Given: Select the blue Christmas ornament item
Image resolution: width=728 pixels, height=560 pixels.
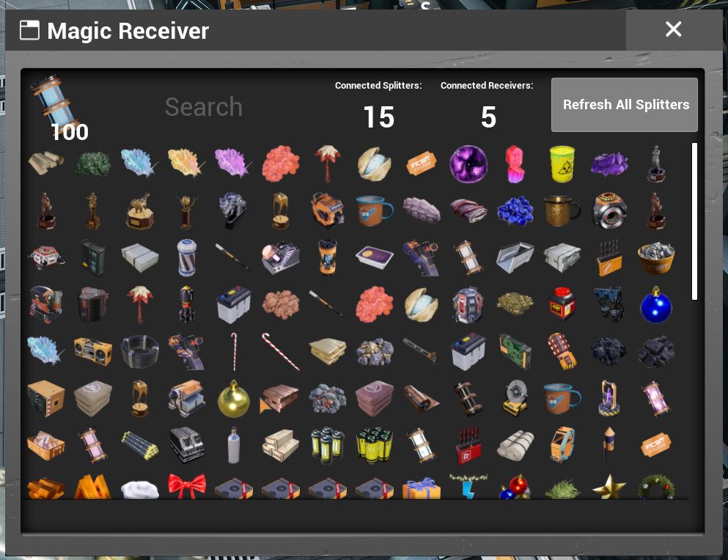Looking at the screenshot, I should 655,305.
